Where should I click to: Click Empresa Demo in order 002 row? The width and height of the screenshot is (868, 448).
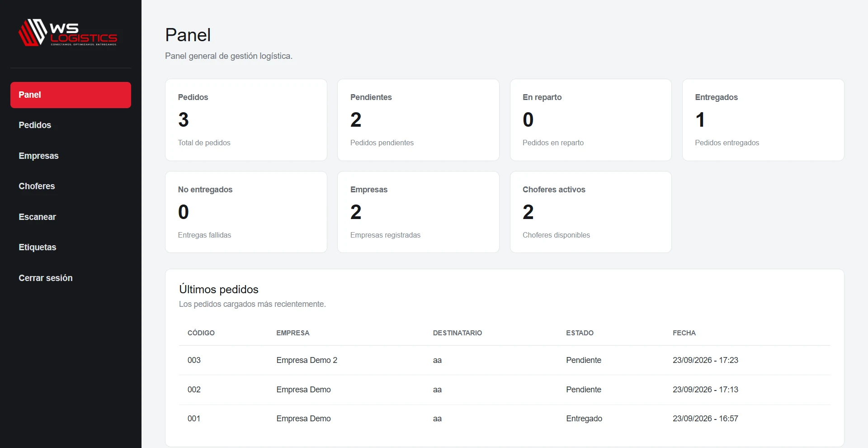pyautogui.click(x=303, y=390)
